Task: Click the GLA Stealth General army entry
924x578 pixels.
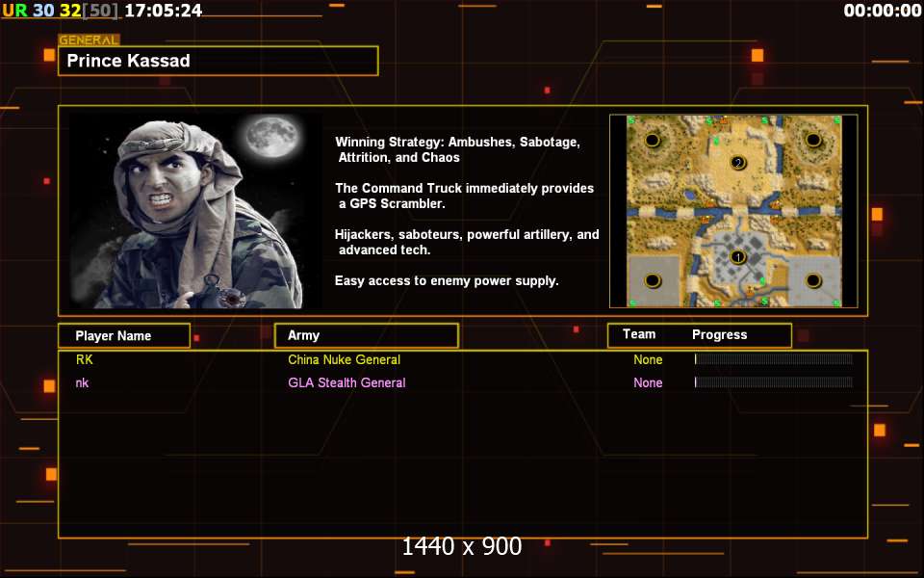Action: click(346, 382)
